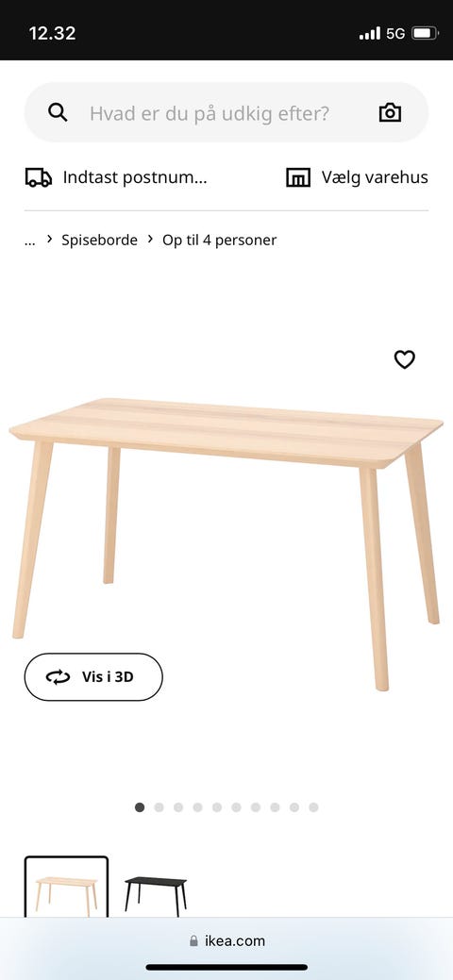
Task: Select the light wood table variant thumbnail
Action: (66, 887)
